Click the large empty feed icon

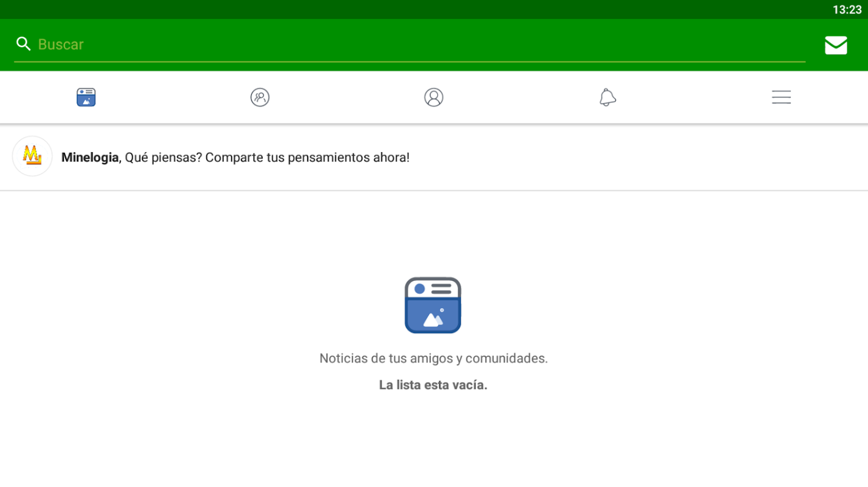(x=433, y=305)
